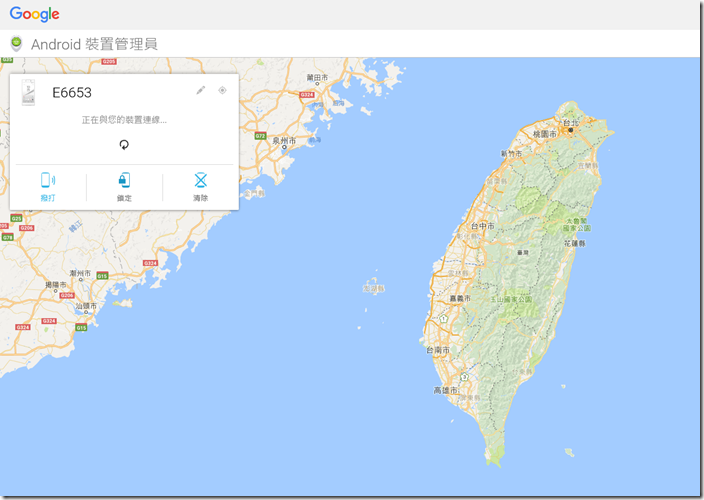
Task: Click the 台南市 map label
Action: click(x=438, y=350)
